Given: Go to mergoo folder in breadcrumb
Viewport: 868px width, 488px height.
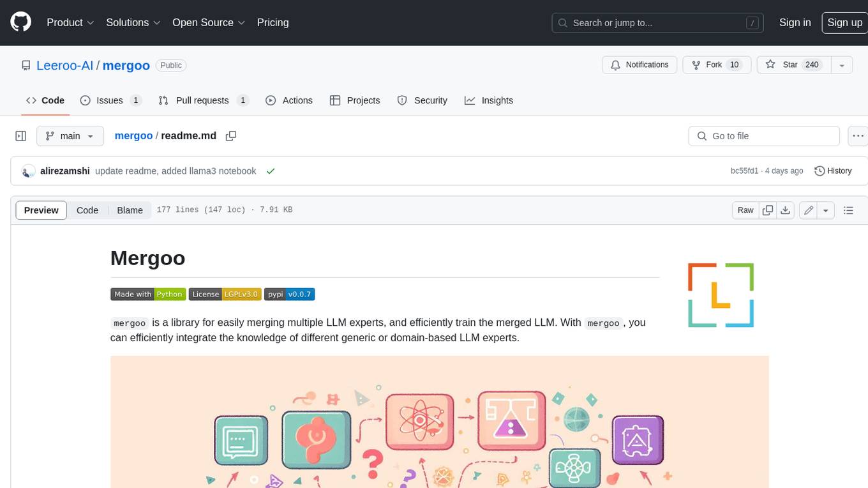Looking at the screenshot, I should (133, 135).
